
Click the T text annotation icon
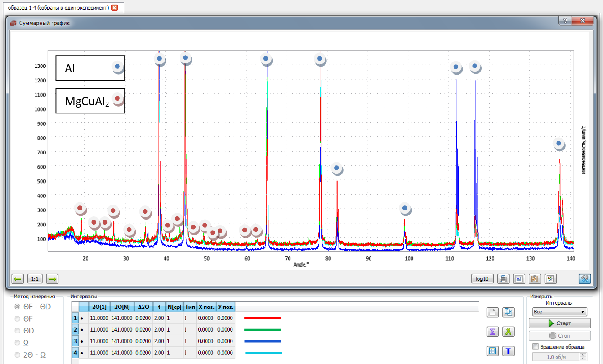508,351
